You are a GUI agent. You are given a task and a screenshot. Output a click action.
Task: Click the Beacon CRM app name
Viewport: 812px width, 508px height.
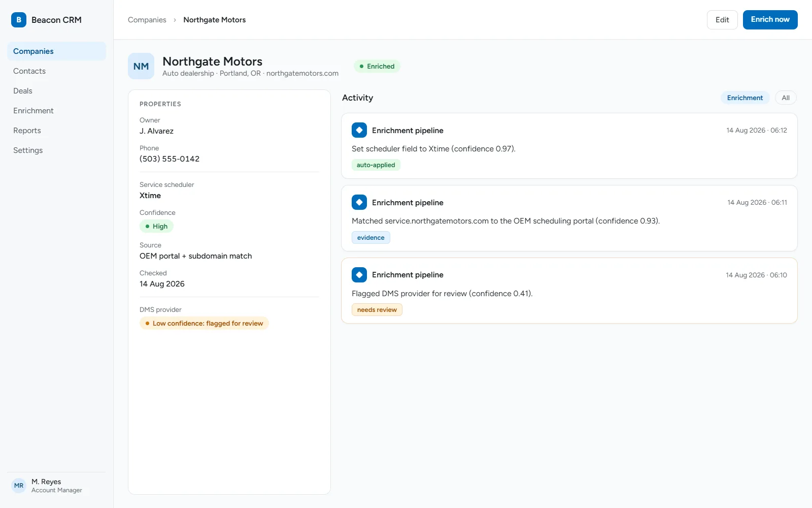(56, 20)
